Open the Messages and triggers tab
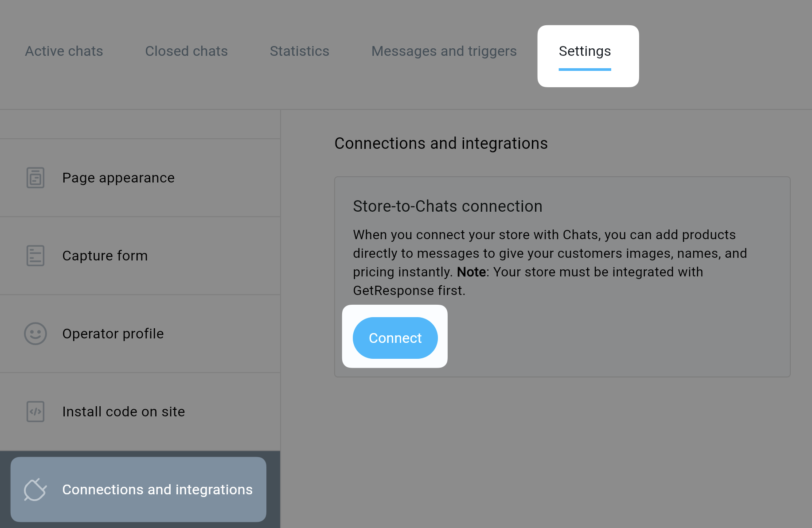The image size is (812, 528). tap(444, 51)
